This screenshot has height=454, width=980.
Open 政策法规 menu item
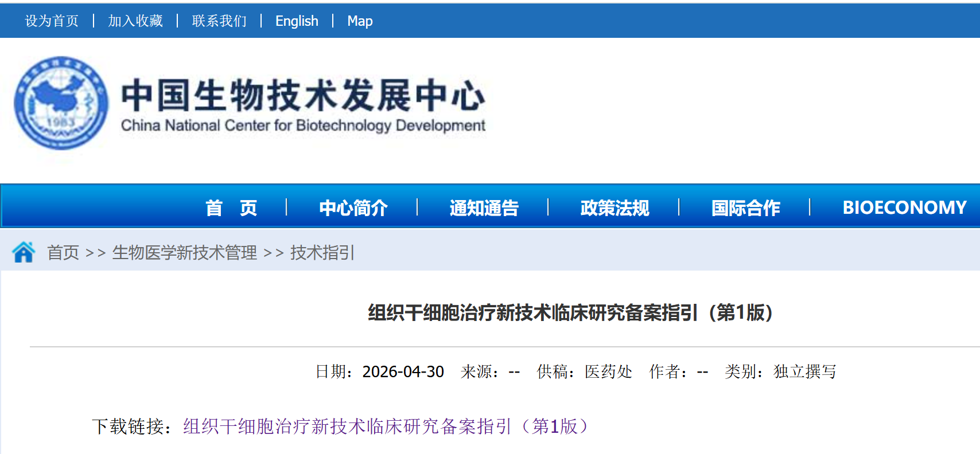click(x=615, y=208)
